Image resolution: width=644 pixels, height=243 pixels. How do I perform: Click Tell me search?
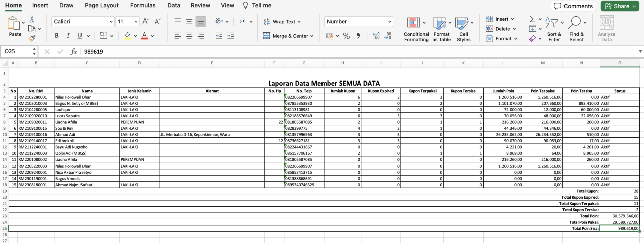[x=257, y=5]
